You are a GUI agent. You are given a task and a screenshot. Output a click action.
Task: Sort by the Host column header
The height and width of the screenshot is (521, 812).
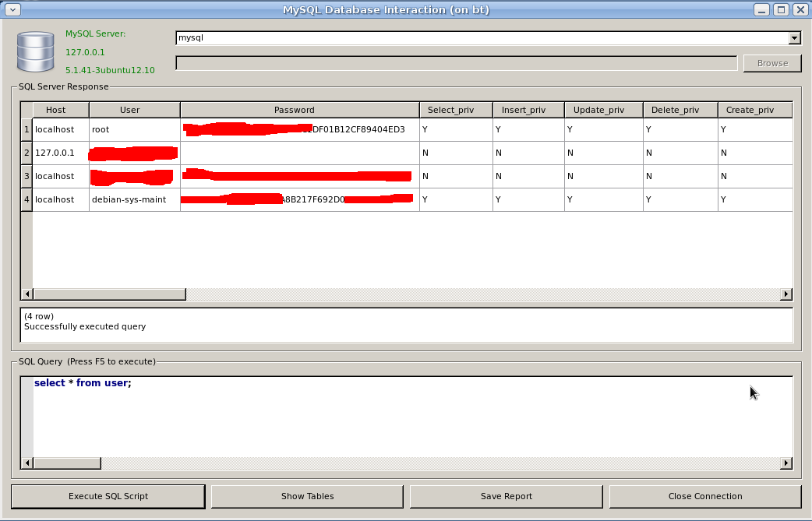[x=55, y=110]
